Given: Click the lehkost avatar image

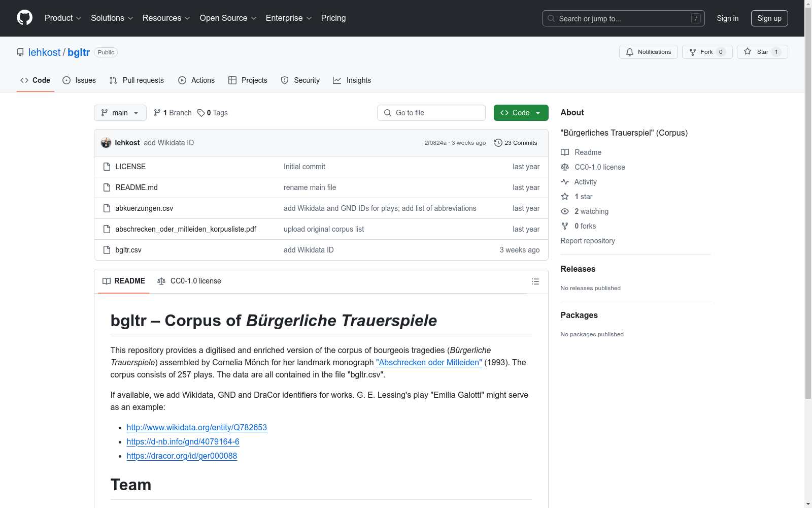Looking at the screenshot, I should [x=106, y=143].
